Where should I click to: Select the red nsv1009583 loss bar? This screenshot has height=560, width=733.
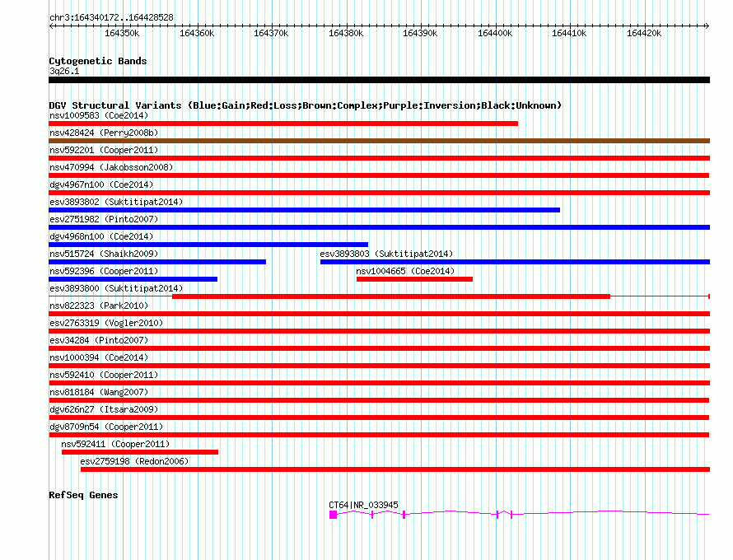pos(283,124)
